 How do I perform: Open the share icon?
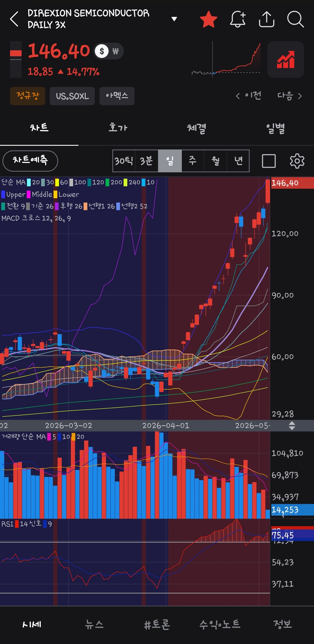[x=266, y=19]
